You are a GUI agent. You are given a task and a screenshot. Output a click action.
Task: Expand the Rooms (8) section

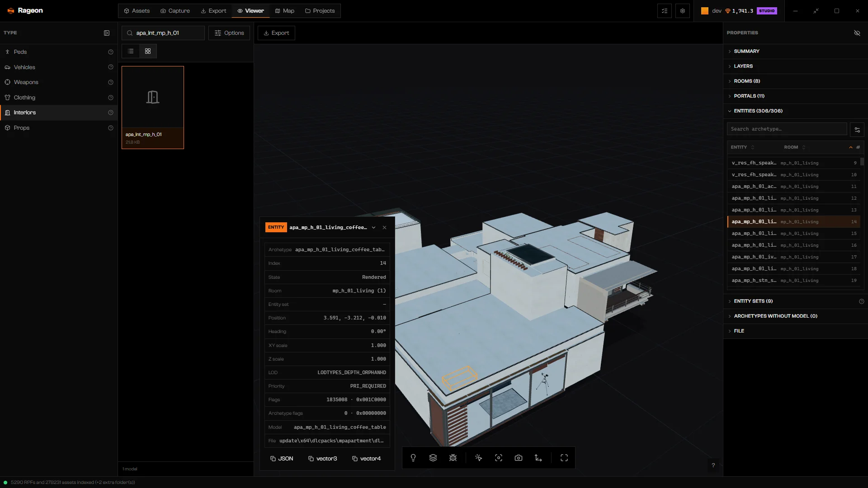(795, 81)
